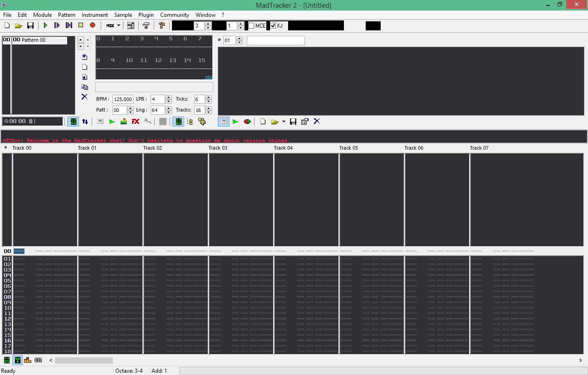The image size is (588, 375).
Task: Increase the instrument number 01
Action: click(240, 39)
